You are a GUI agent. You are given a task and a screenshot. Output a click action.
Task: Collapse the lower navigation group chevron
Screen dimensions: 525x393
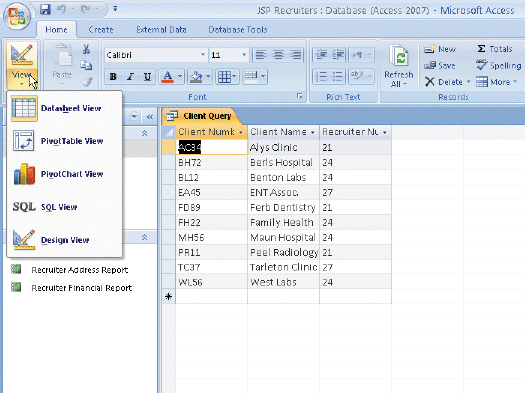[144, 237]
